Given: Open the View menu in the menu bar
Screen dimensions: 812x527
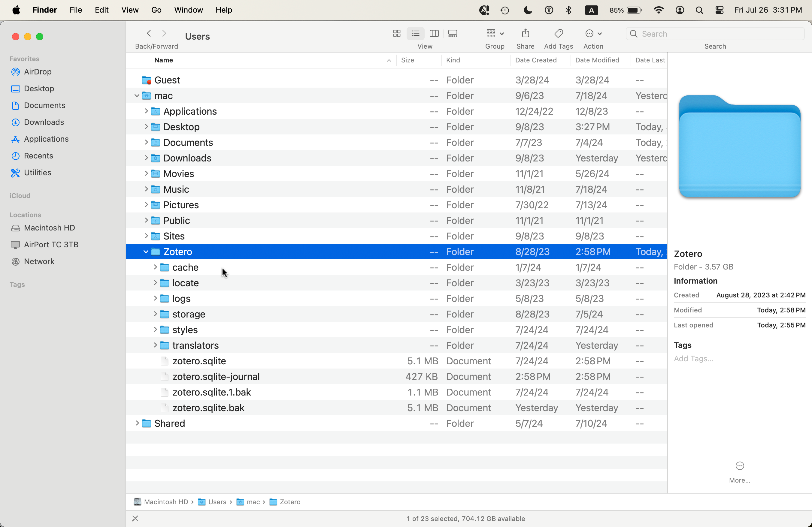Looking at the screenshot, I should pos(130,10).
